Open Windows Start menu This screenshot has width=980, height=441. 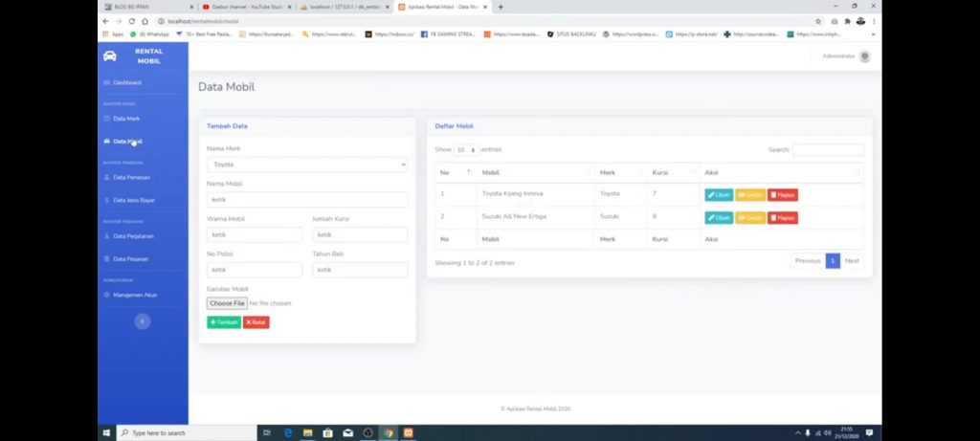[106, 433]
